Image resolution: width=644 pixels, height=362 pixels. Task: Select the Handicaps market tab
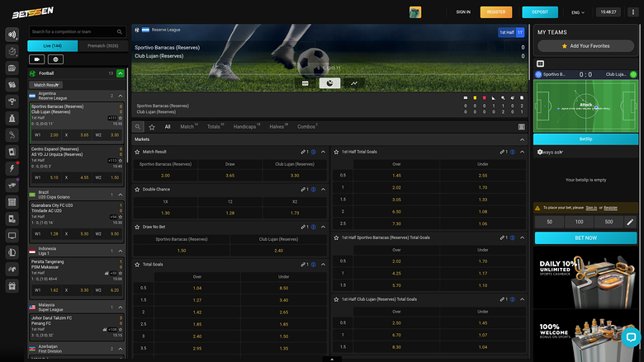point(245,127)
